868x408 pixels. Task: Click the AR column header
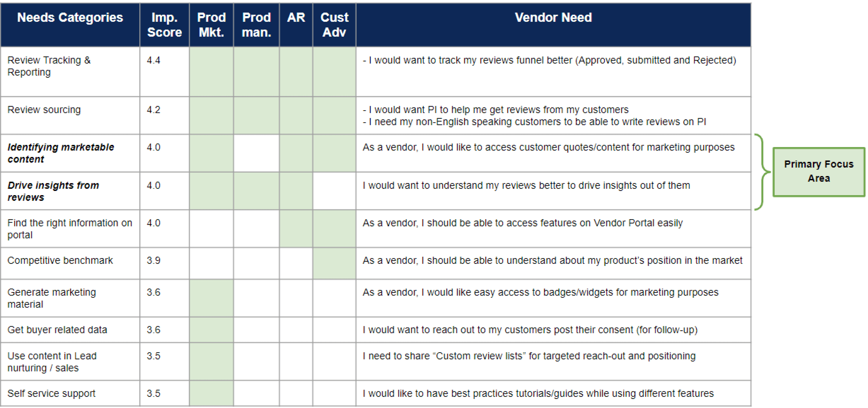(x=296, y=25)
